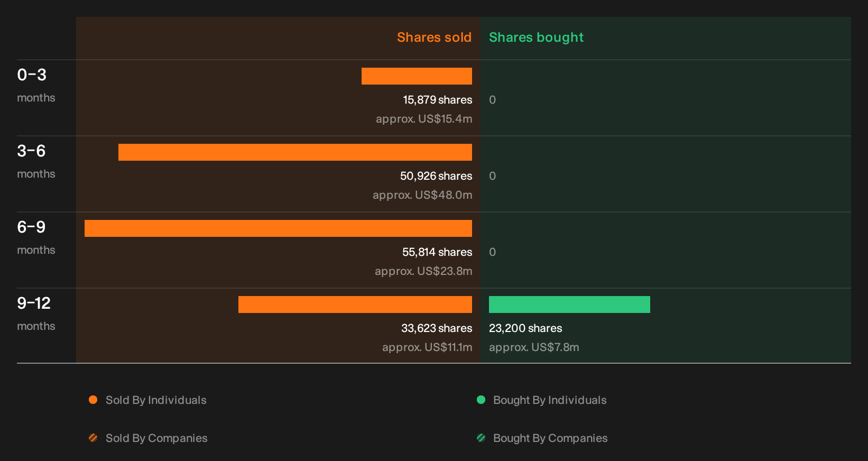The height and width of the screenshot is (461, 868).
Task: Click the striped Bought By Companies legend icon
Action: (481, 438)
